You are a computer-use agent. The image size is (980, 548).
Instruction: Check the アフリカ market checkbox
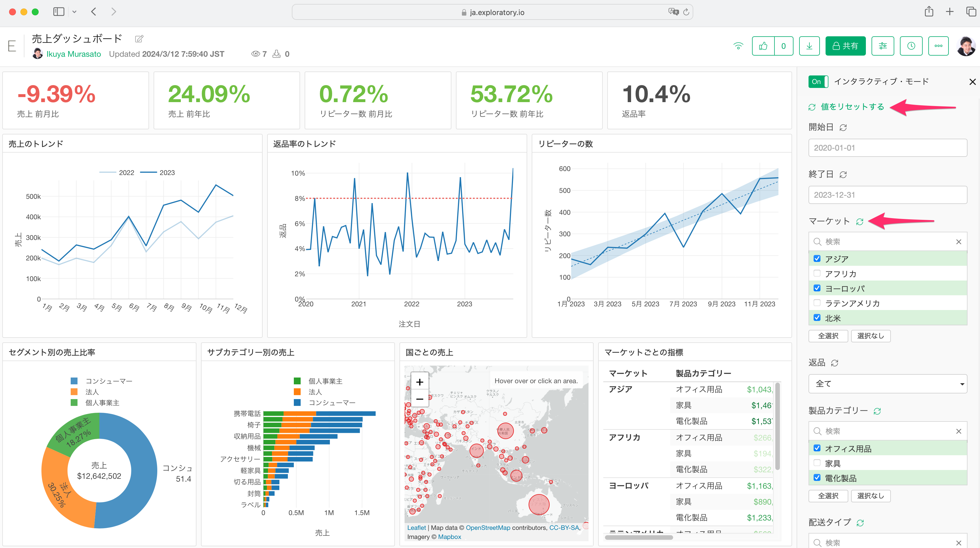click(x=816, y=273)
